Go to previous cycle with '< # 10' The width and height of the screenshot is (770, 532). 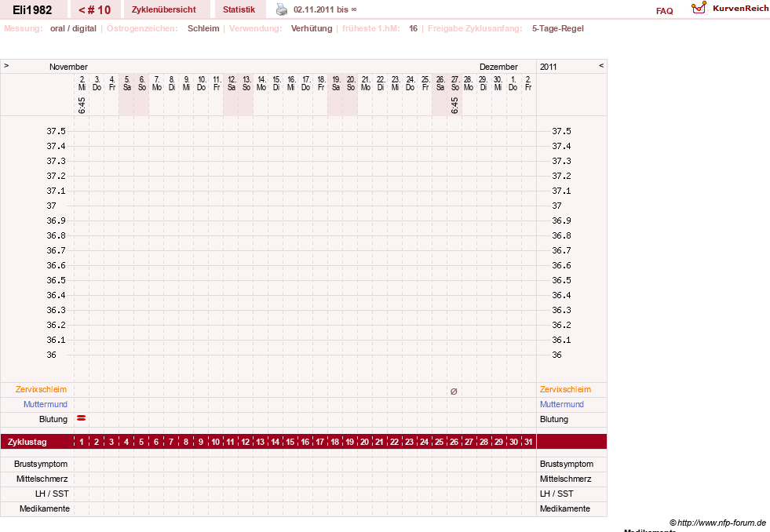tap(95, 10)
